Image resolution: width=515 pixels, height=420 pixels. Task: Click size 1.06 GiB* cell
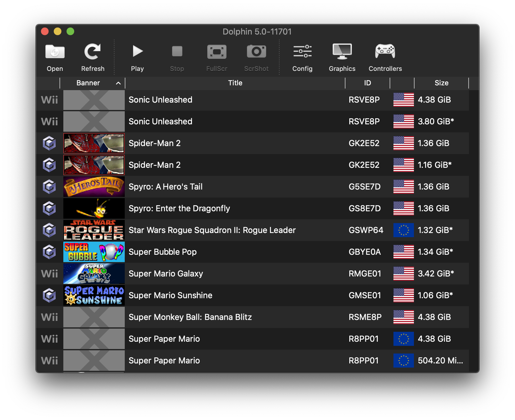[435, 295]
